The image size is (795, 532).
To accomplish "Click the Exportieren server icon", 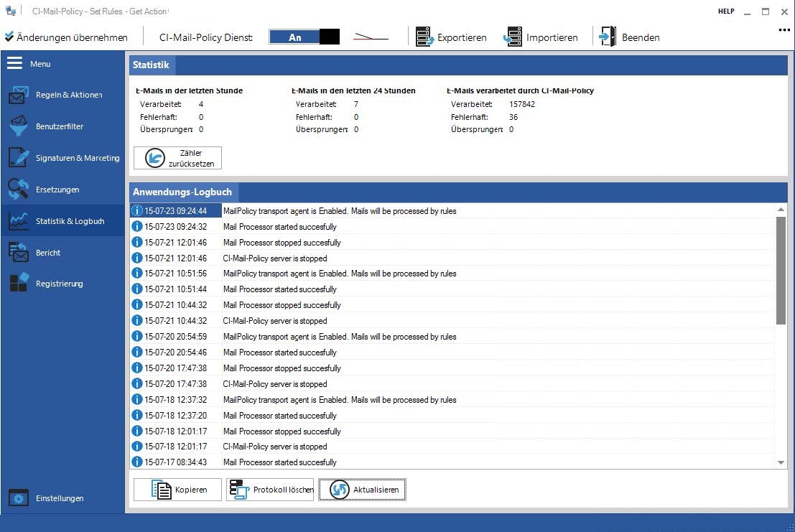I will pos(424,37).
